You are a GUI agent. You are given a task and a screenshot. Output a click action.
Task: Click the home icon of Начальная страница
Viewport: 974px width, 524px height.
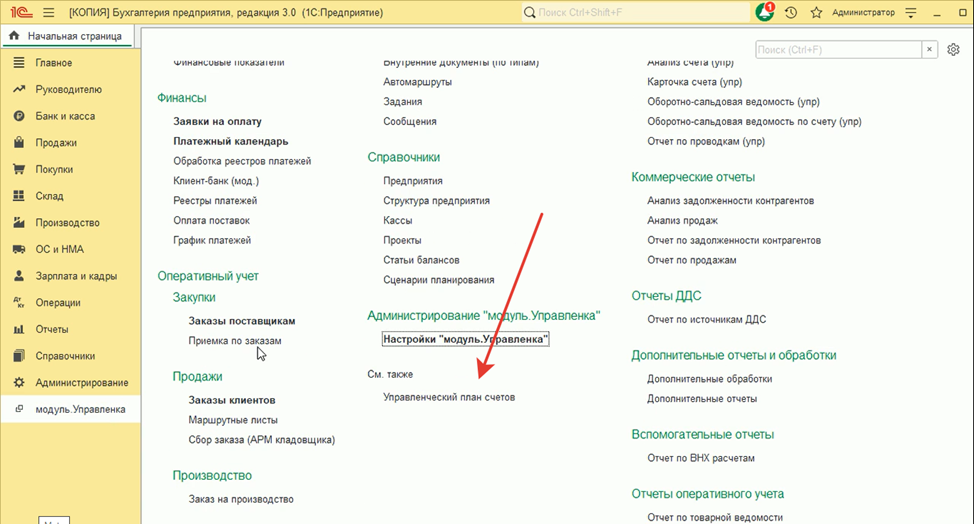(x=14, y=36)
